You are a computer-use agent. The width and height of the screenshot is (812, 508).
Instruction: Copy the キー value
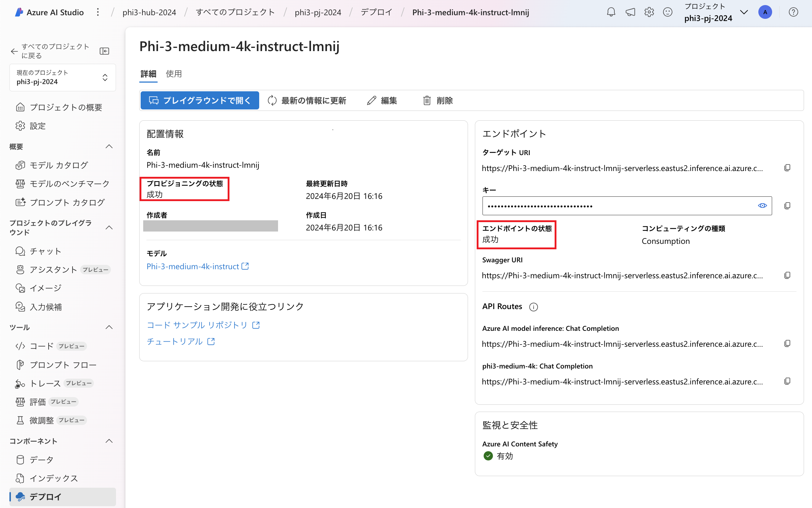787,206
